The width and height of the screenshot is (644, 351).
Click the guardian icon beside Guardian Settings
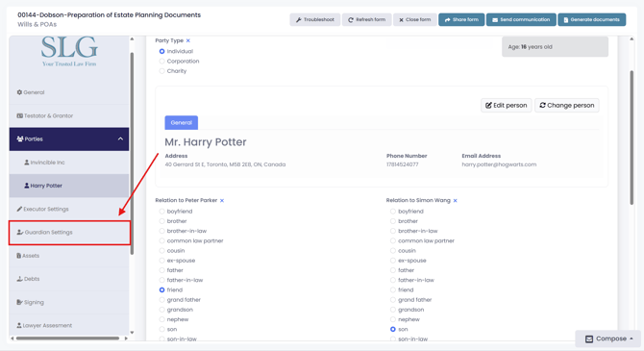(x=20, y=232)
